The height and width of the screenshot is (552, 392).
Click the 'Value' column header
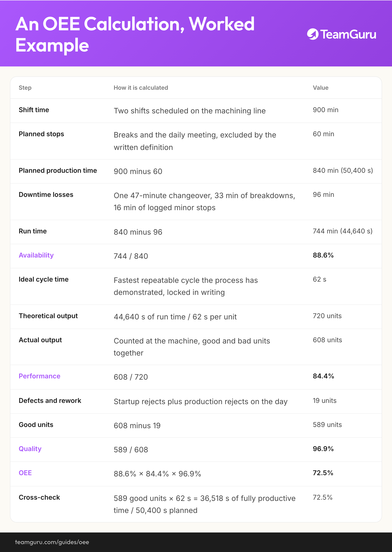[321, 88]
